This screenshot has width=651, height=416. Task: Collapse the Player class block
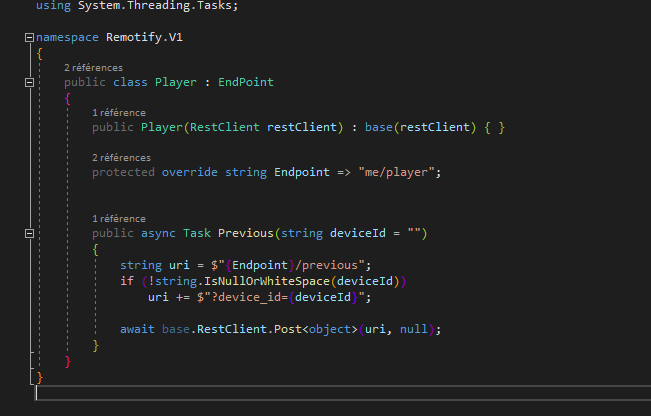point(29,83)
